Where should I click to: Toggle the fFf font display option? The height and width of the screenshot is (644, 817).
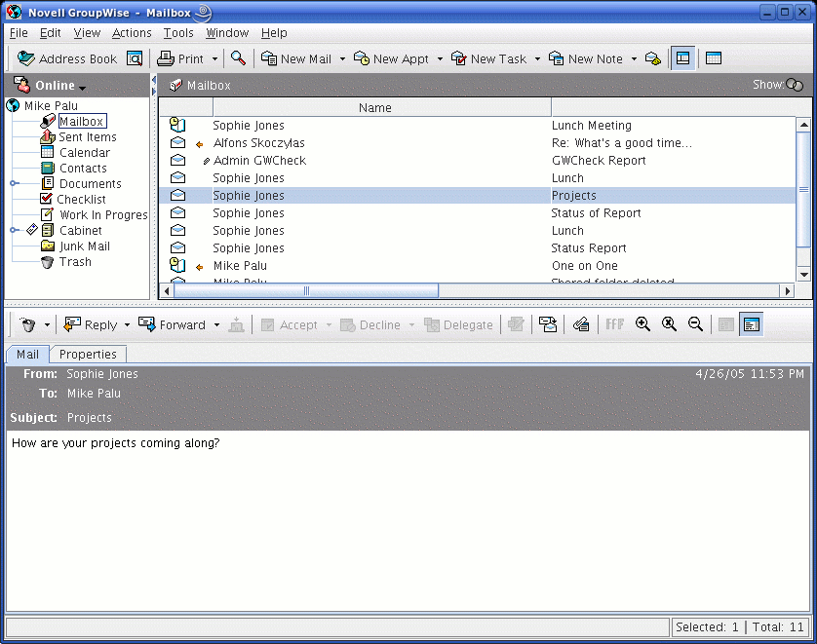point(614,324)
